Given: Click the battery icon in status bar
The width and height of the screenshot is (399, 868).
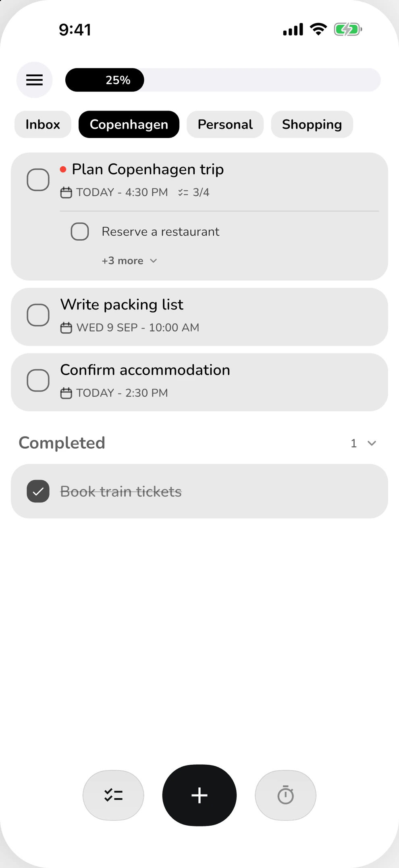Looking at the screenshot, I should 348,29.
